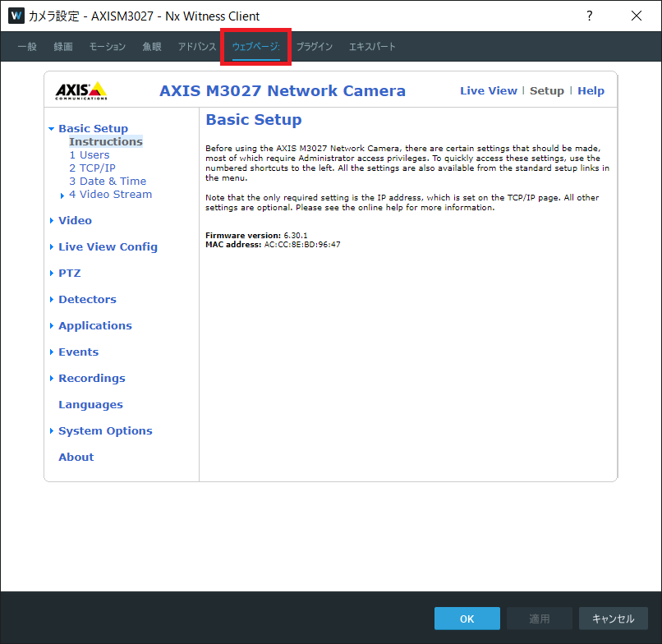Click the Nx Witness W app icon
This screenshot has width=662, height=644.
(16, 16)
